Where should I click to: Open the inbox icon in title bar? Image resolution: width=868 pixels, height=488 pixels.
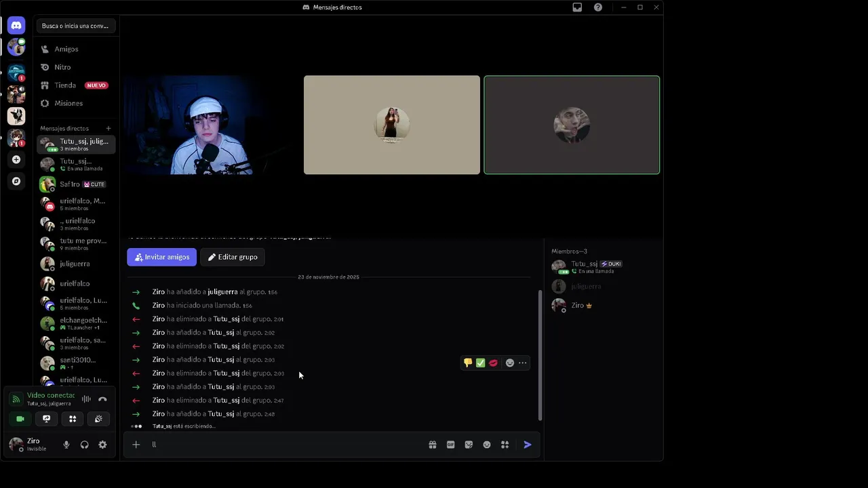[577, 7]
